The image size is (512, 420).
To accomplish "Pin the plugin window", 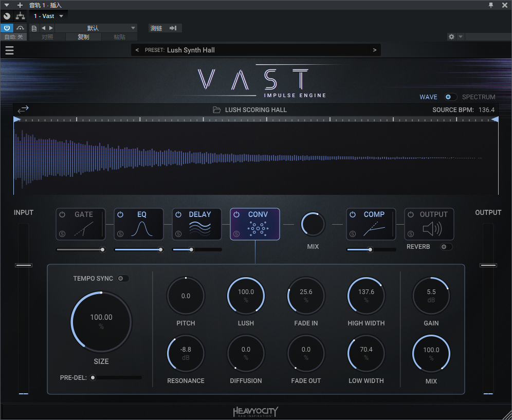I will 490,5.
